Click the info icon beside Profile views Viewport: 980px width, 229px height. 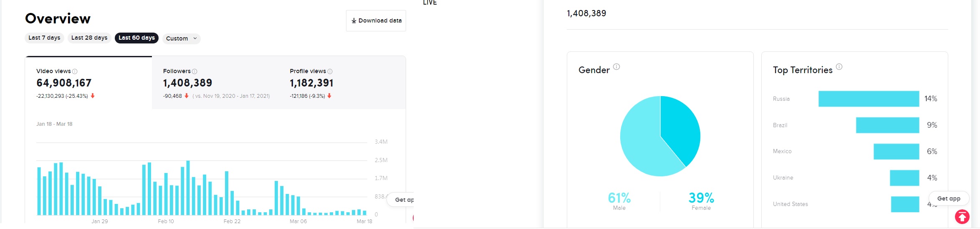(330, 71)
